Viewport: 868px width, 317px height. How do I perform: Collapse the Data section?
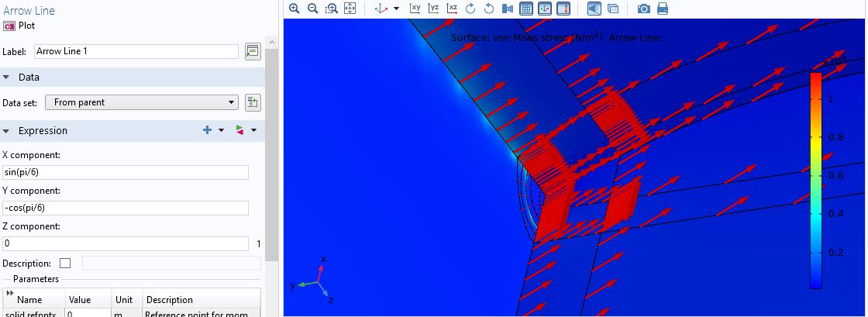pyautogui.click(x=7, y=78)
